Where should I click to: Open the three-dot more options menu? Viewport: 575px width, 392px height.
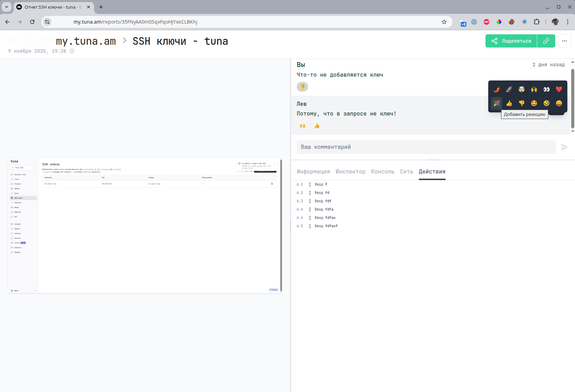click(x=565, y=41)
